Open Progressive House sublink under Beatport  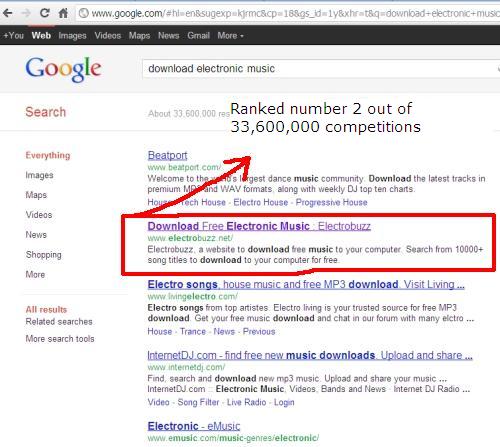(332, 202)
